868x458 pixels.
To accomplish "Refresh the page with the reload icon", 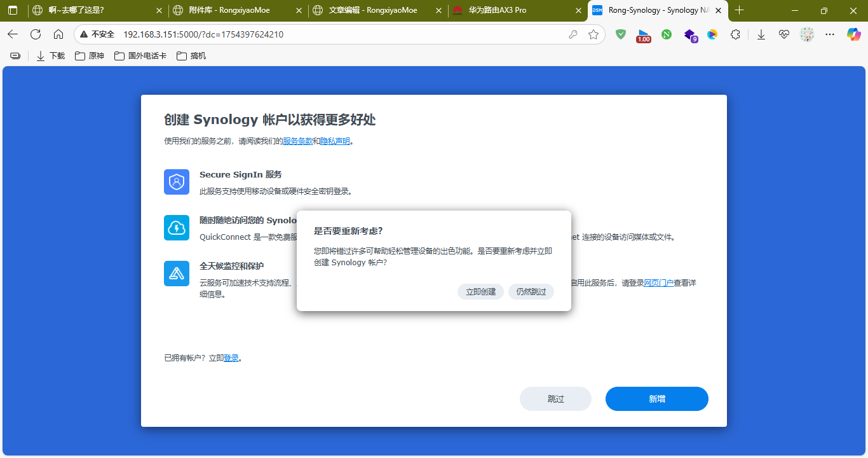I will pyautogui.click(x=36, y=34).
